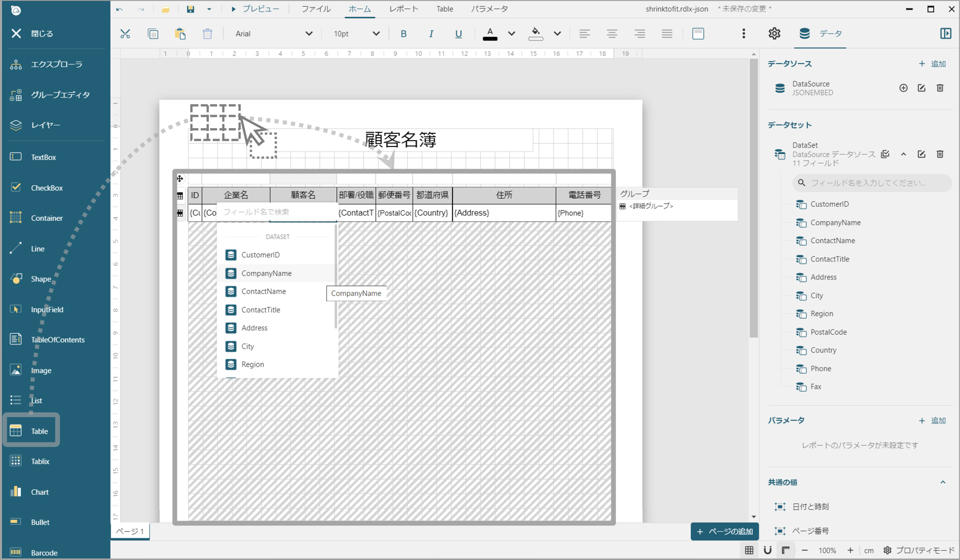
Task: Toggle rulers in status bar
Action: click(786, 551)
